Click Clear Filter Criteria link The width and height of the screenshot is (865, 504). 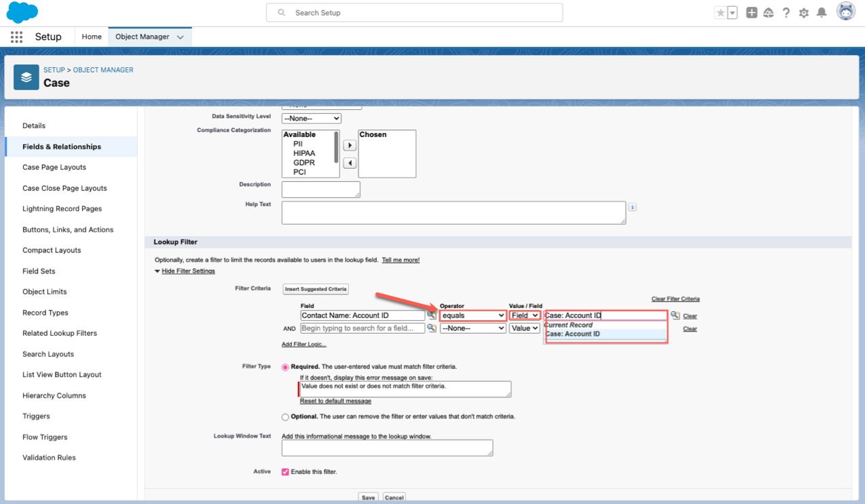coord(676,299)
